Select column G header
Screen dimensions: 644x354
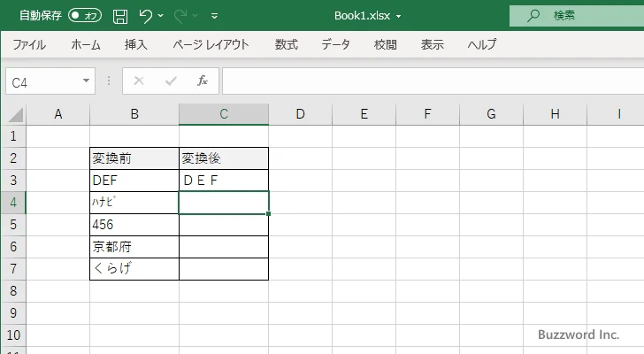(491, 114)
